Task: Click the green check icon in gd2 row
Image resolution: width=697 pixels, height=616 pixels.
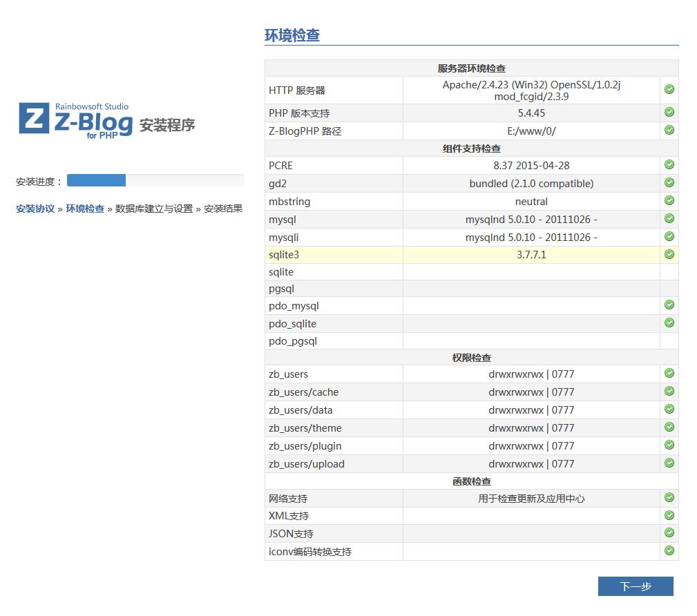Action: point(669,182)
